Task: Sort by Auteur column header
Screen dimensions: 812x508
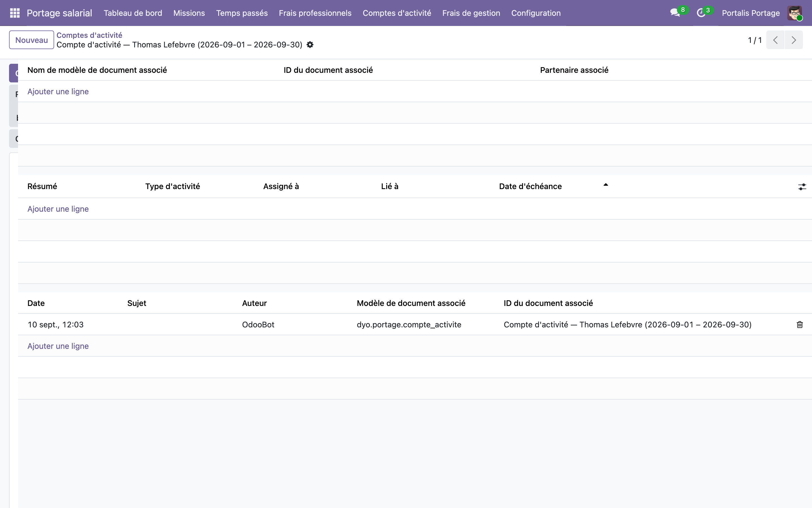Action: [254, 303]
